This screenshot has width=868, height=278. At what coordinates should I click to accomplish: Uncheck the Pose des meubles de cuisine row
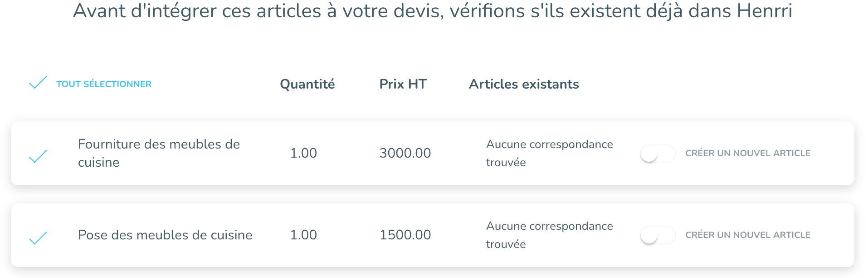[38, 238]
